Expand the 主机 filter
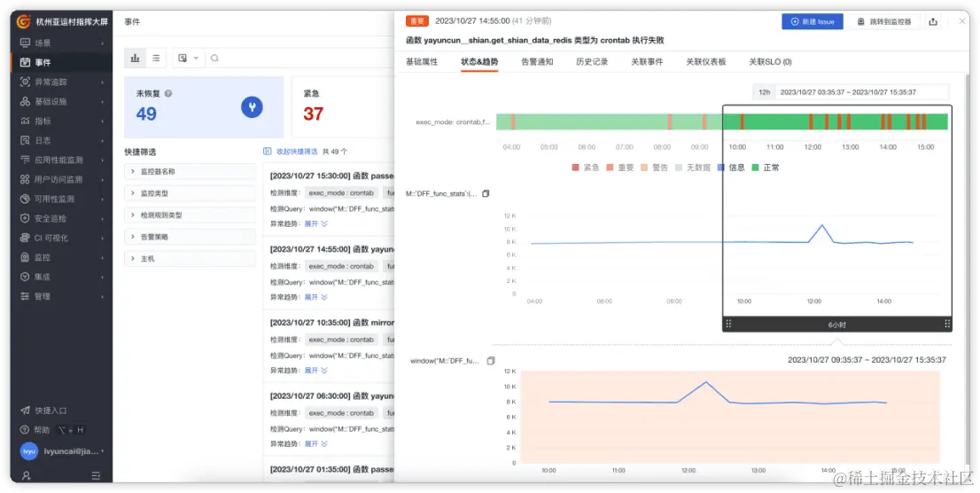The width and height of the screenshot is (980, 493). [x=190, y=258]
